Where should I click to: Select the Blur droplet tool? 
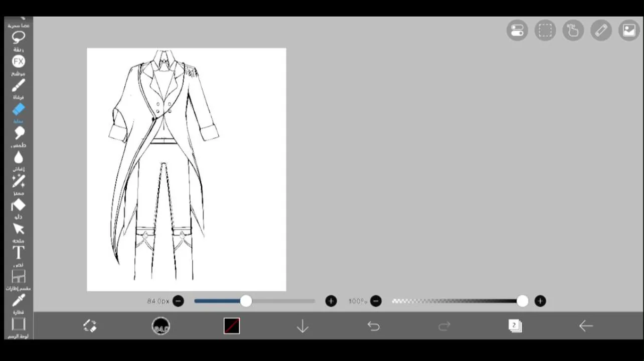[x=19, y=157]
